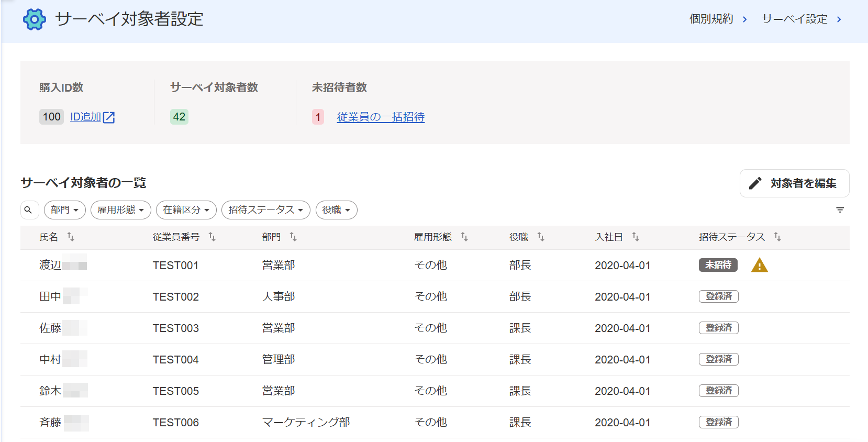868x442 pixels.
Task: Click 営業部 in TEST001 row
Action: click(279, 265)
